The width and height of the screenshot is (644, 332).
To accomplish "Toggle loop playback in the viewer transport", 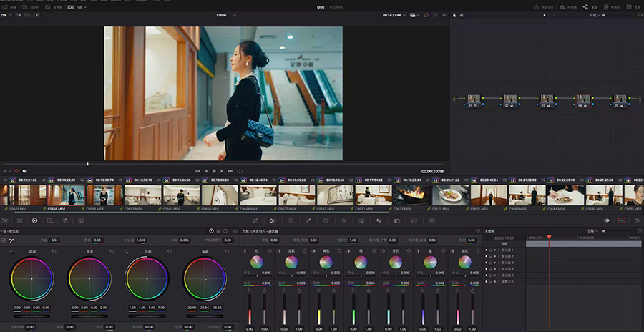I will click(240, 171).
